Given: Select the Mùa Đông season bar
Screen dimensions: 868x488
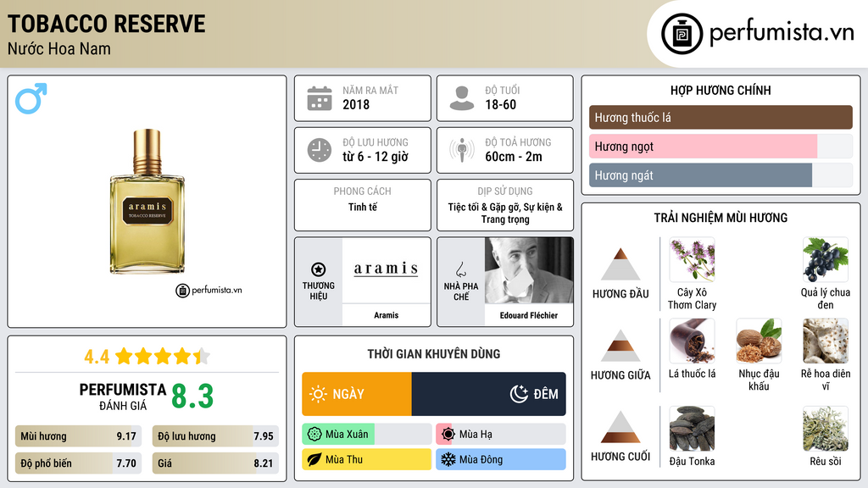Looking at the screenshot, I should click(x=500, y=459).
